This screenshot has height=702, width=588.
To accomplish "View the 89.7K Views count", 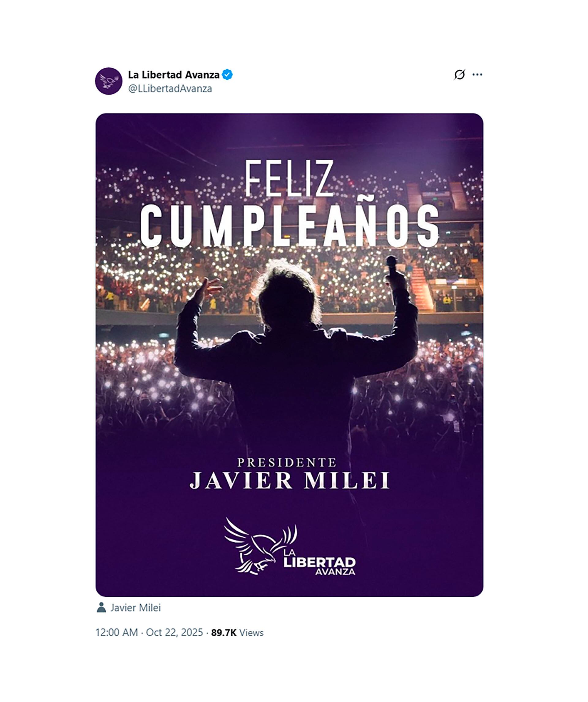I will 237,633.
